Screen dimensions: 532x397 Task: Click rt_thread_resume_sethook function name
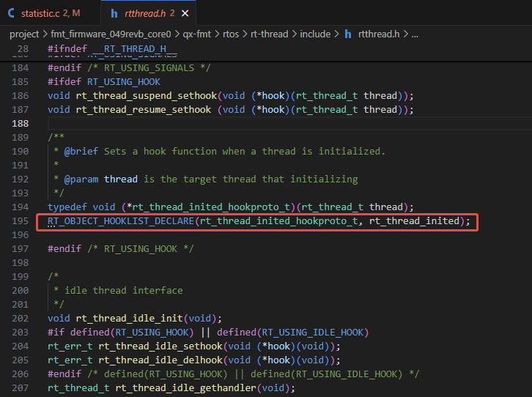coord(144,110)
